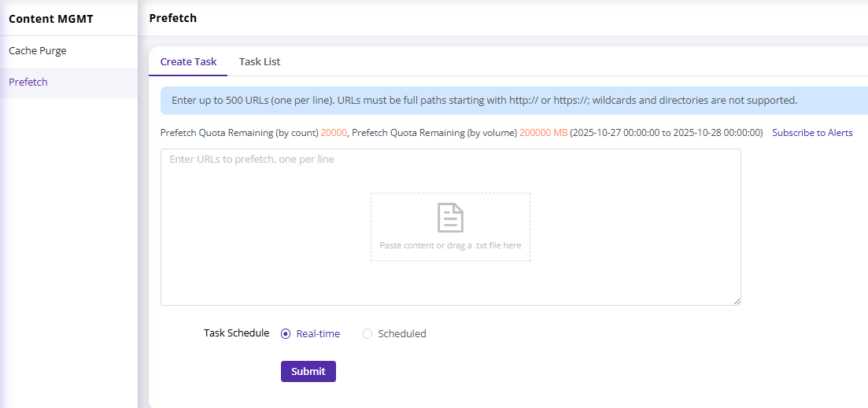Click the 20000 remaining quota count
Image resolution: width=868 pixels, height=408 pixels.
[x=334, y=133]
